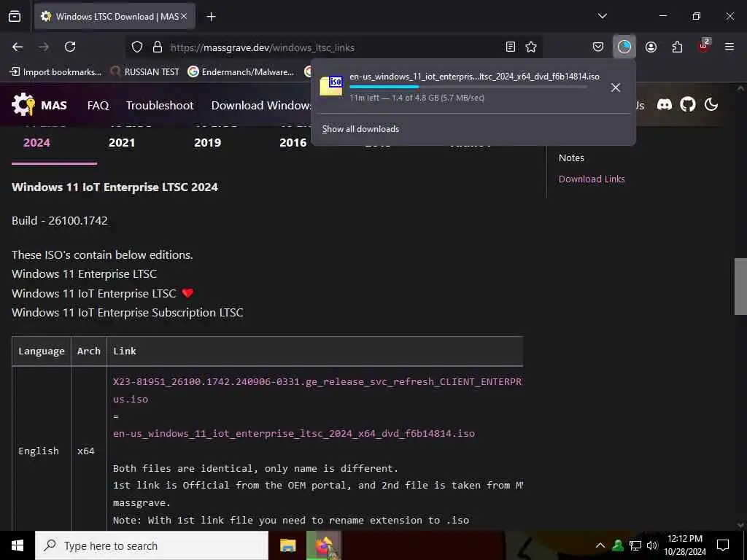Image resolution: width=747 pixels, height=560 pixels.
Task: Select the 2019 tab
Action: pos(207,142)
